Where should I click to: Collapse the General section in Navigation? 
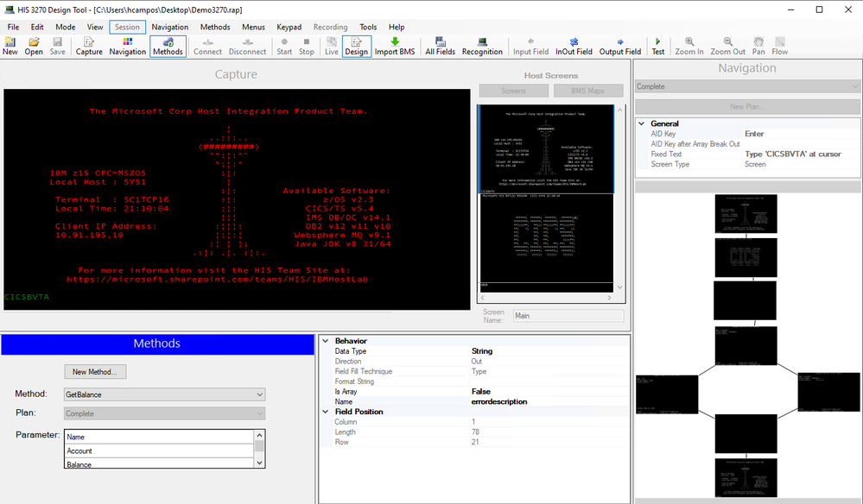pos(642,123)
